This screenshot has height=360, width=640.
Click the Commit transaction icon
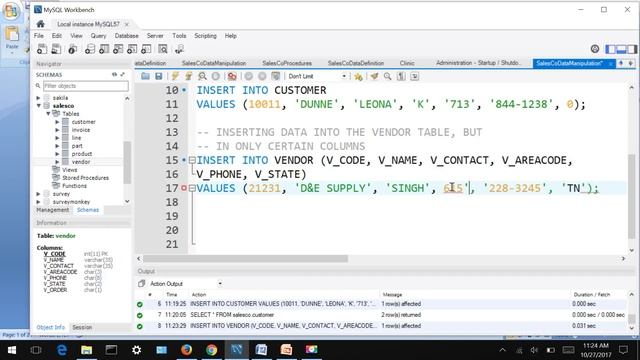(249, 76)
